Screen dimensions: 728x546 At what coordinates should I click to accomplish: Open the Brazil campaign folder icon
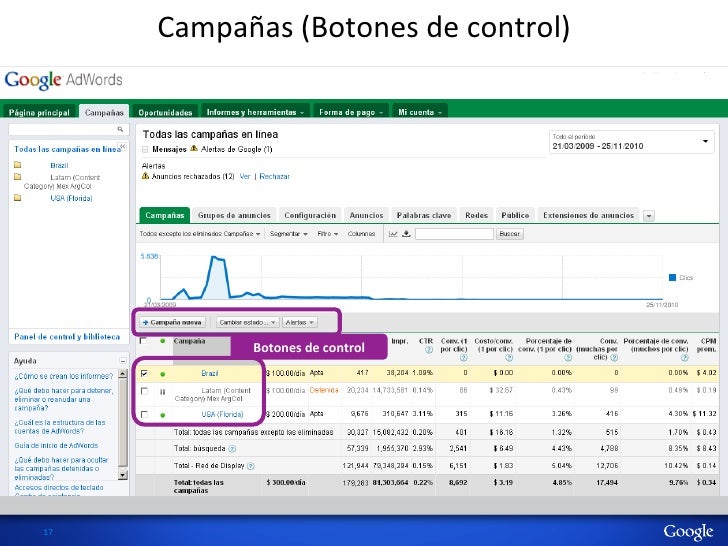tap(18, 165)
